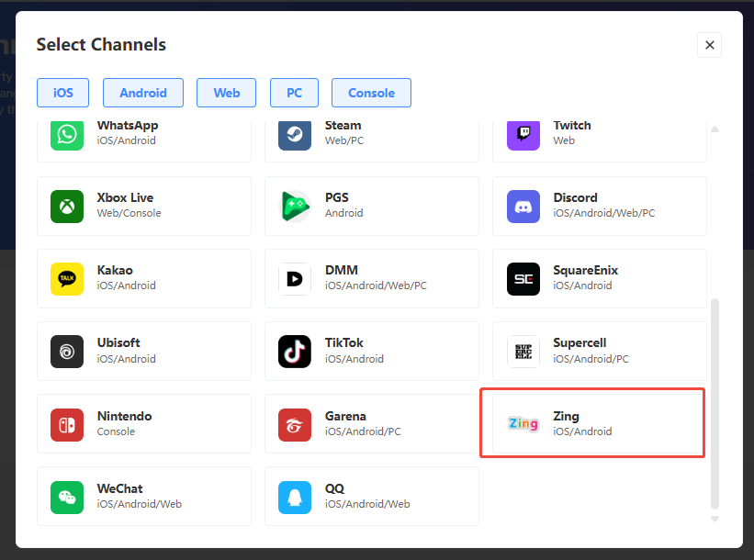Image resolution: width=754 pixels, height=560 pixels.
Task: Click the WhatsApp channel icon
Action: (67, 134)
